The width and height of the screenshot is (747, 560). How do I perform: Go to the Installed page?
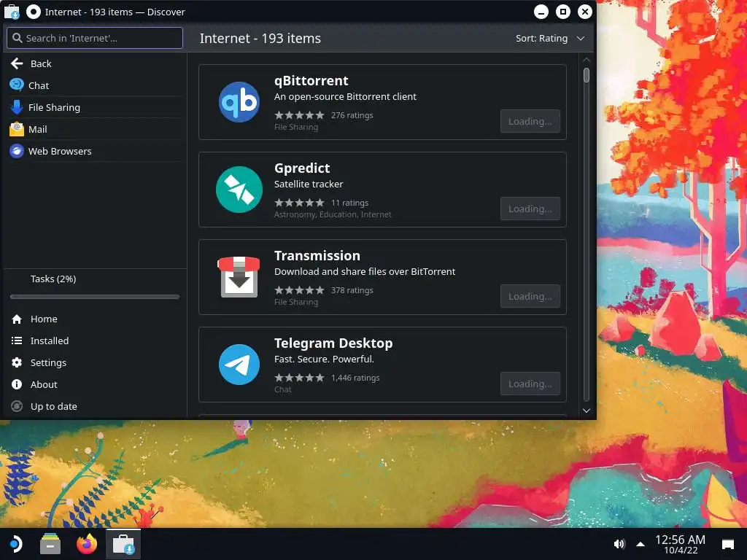coord(95,341)
